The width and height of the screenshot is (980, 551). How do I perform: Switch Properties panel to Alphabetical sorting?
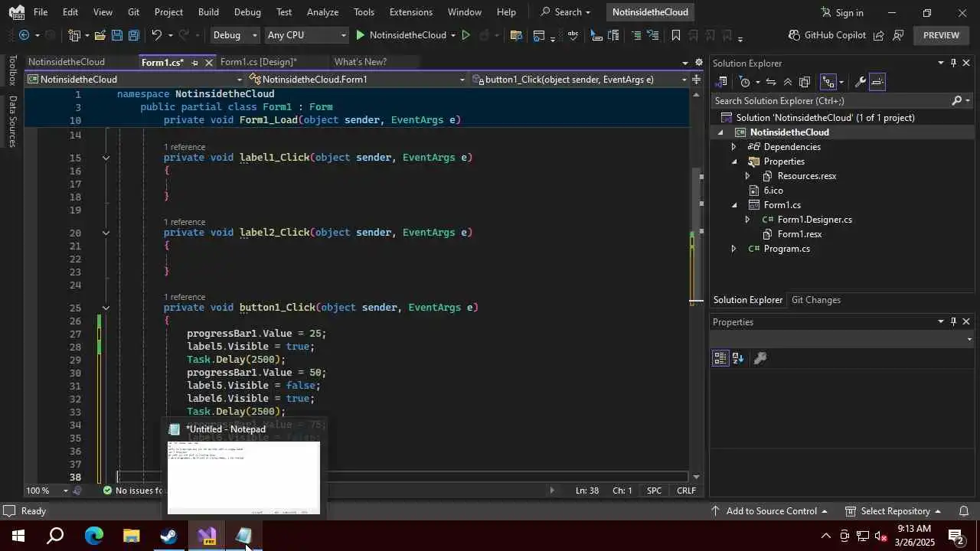click(x=738, y=358)
